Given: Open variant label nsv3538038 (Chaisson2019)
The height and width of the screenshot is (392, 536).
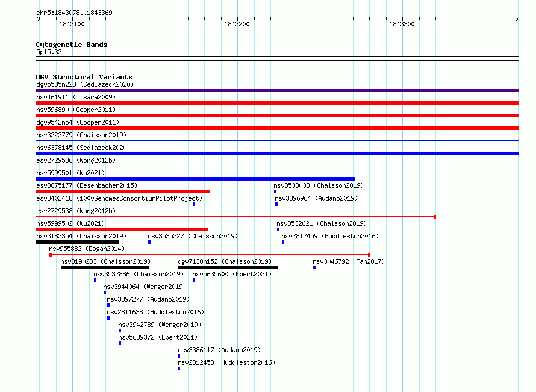Looking at the screenshot, I should point(319,185).
